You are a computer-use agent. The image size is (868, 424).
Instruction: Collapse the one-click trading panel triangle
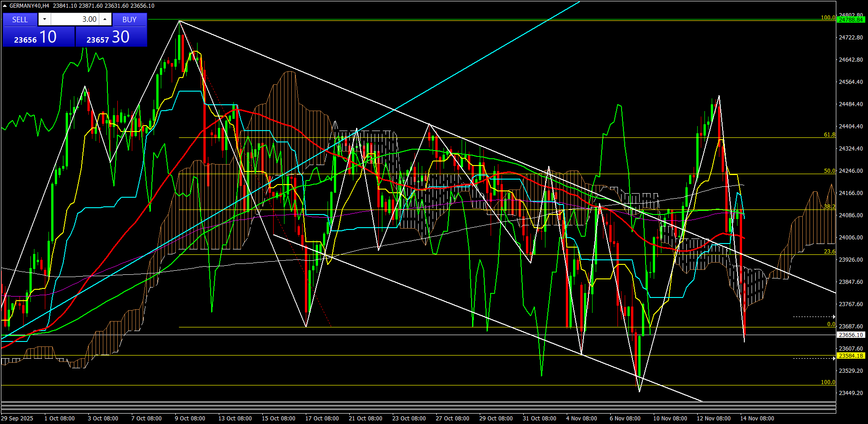(5, 6)
